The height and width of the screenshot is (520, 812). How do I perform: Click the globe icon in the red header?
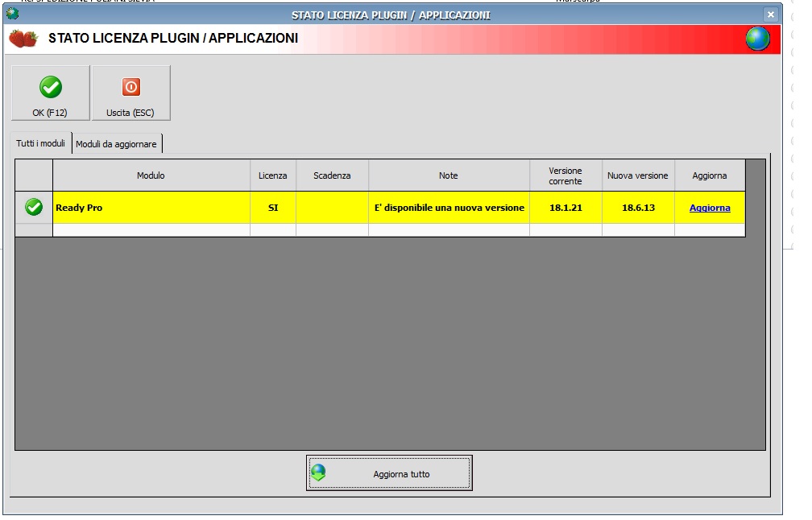click(x=757, y=39)
